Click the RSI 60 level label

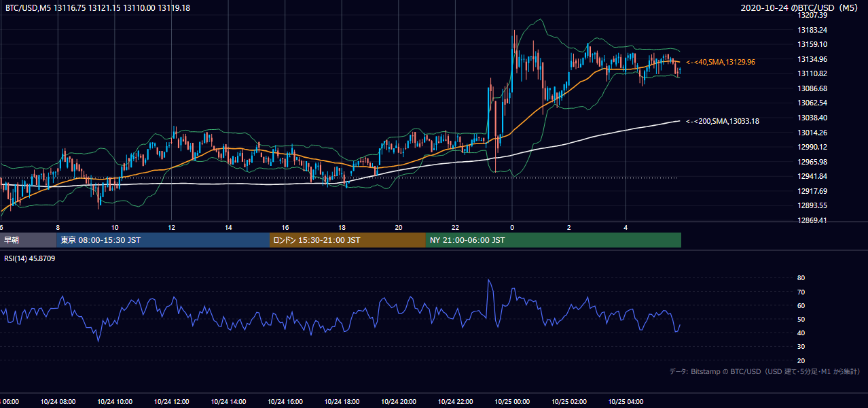[x=801, y=305]
